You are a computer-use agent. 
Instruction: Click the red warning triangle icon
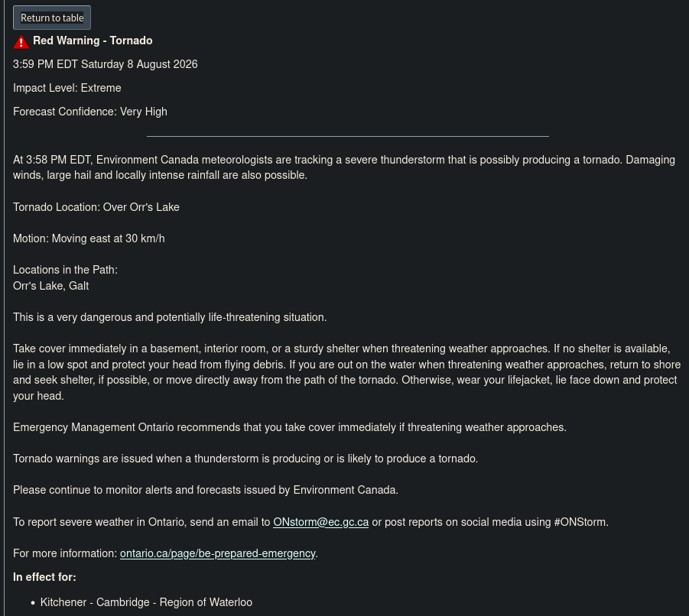21,42
